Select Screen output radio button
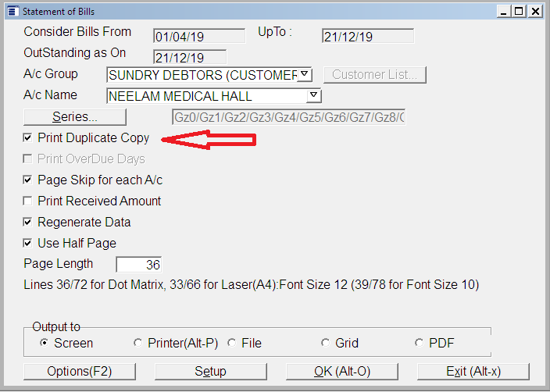The height and width of the screenshot is (392, 550). pyautogui.click(x=44, y=343)
